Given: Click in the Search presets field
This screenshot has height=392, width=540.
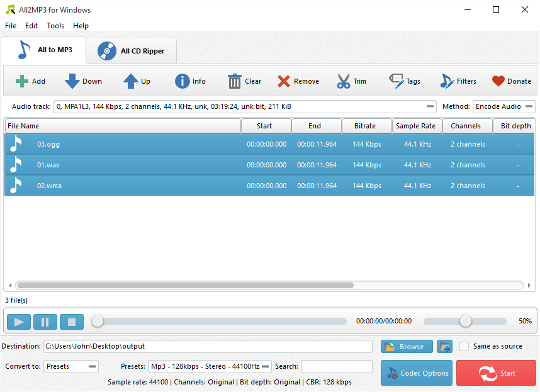Looking at the screenshot, I should [x=337, y=367].
